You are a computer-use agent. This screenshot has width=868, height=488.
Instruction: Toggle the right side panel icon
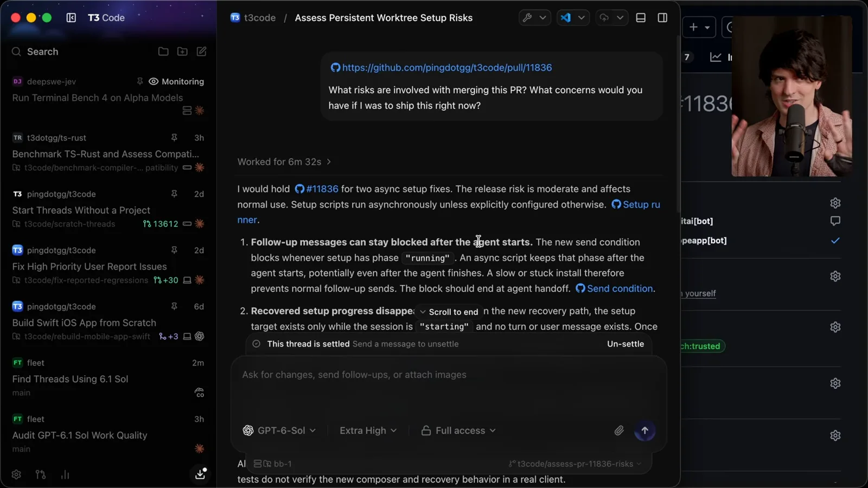point(662,18)
